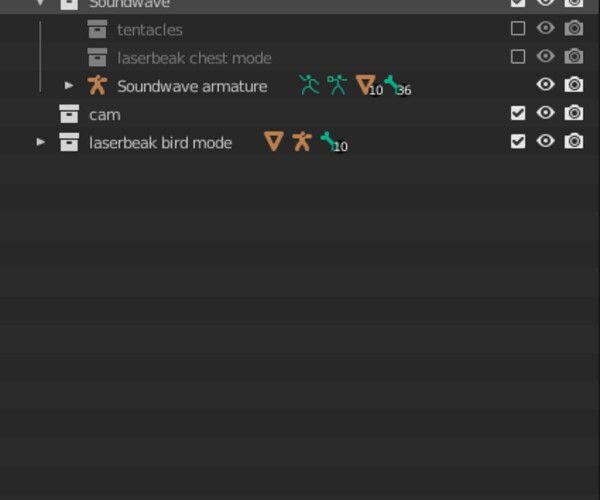Click second pose icon on Soundwave armature row
This screenshot has width=600, height=500.
coord(338,86)
